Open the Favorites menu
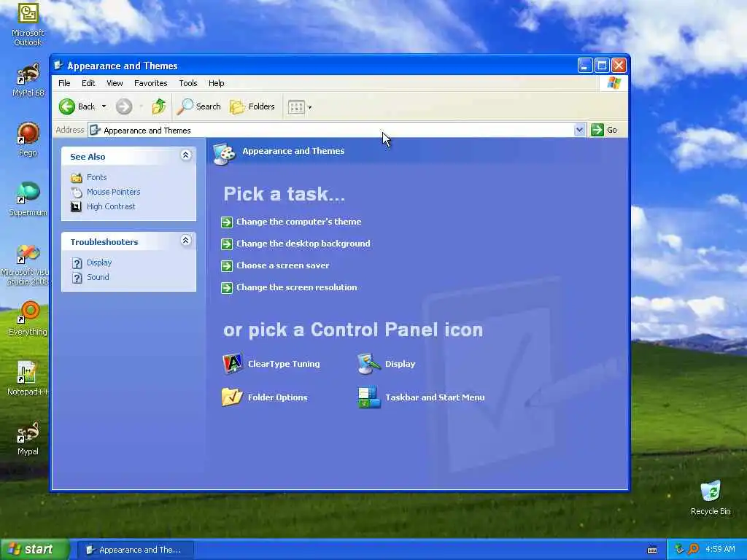 click(x=150, y=83)
